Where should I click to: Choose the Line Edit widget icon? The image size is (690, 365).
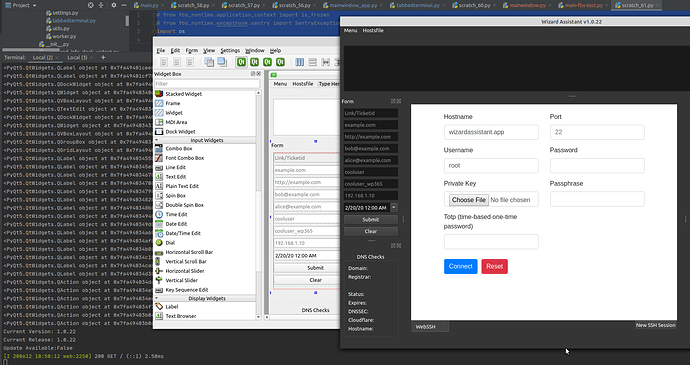pos(159,167)
